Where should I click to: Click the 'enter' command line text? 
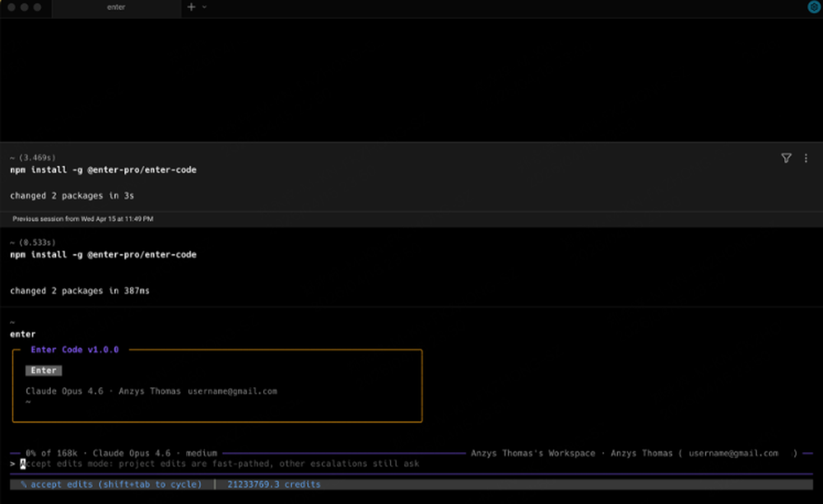point(22,334)
